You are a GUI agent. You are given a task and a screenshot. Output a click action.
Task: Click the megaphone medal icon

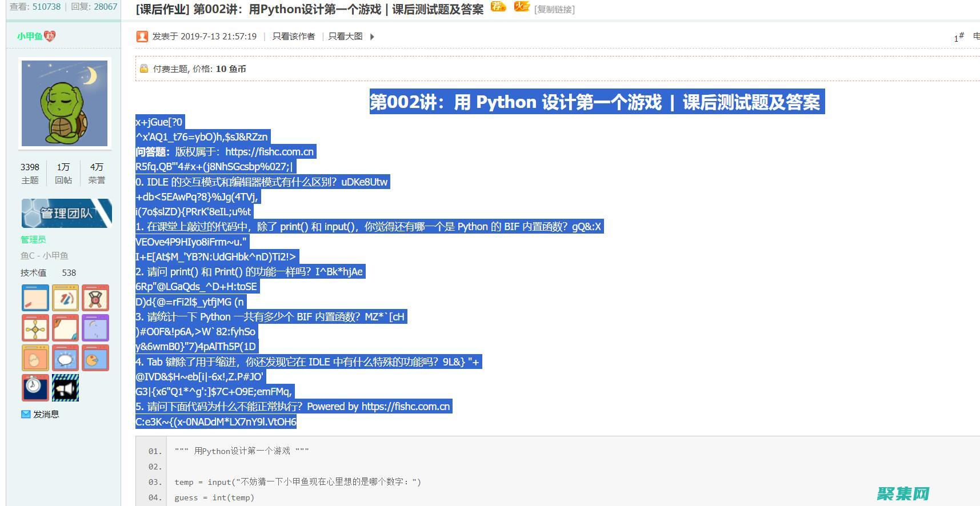click(x=65, y=388)
